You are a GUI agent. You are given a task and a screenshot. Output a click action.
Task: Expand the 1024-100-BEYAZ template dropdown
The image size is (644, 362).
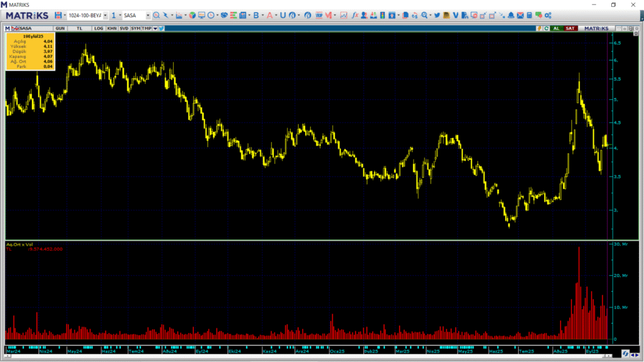105,15
